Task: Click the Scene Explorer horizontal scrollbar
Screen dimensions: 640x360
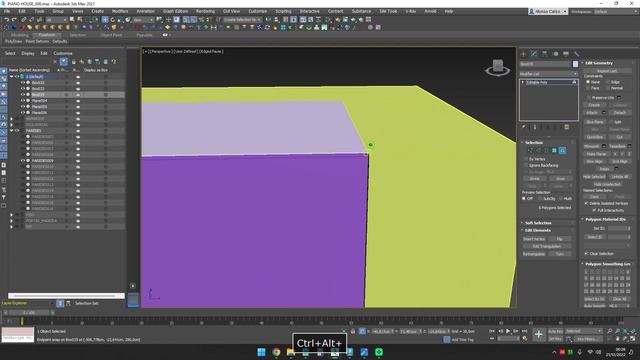Action: (x=65, y=296)
